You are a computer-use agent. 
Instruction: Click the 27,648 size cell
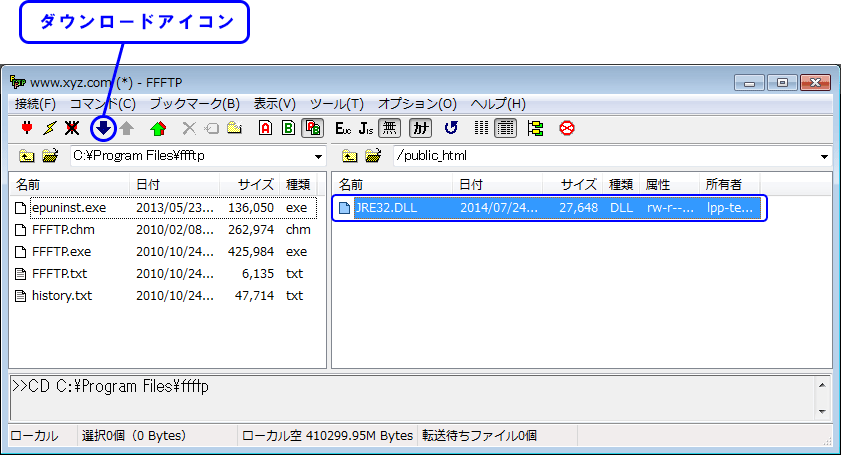[x=578, y=208]
